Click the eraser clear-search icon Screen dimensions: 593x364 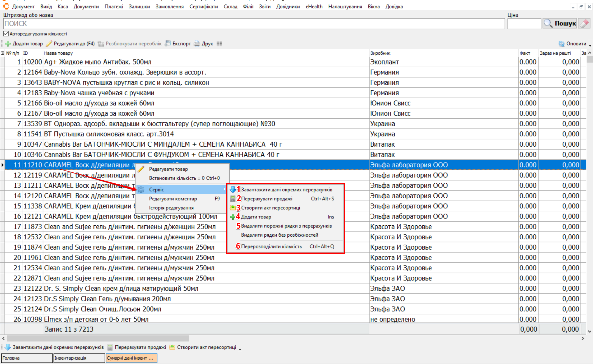click(584, 24)
